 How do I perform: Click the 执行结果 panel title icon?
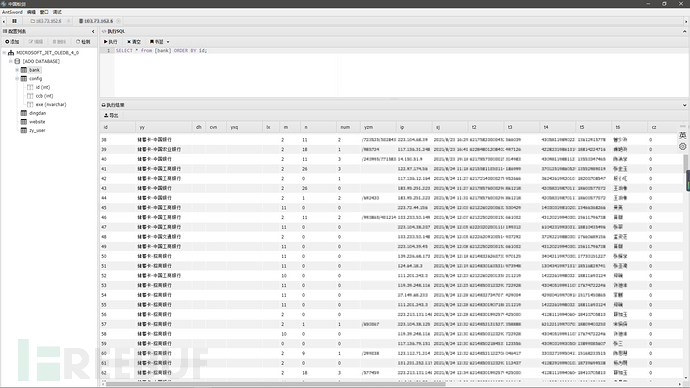tap(104, 105)
